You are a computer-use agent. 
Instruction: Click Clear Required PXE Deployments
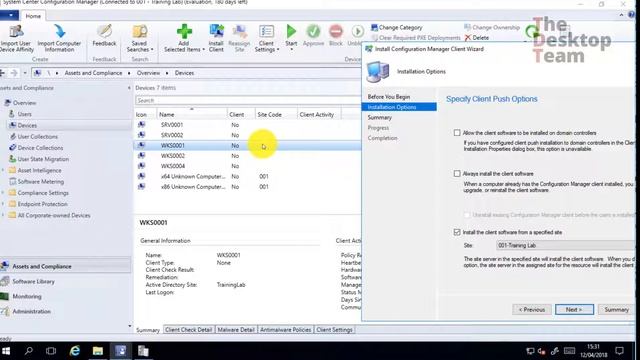pos(416,38)
